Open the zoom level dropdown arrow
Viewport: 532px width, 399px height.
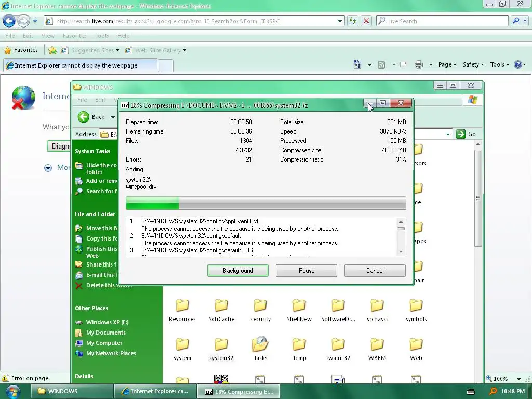pyautogui.click(x=518, y=379)
